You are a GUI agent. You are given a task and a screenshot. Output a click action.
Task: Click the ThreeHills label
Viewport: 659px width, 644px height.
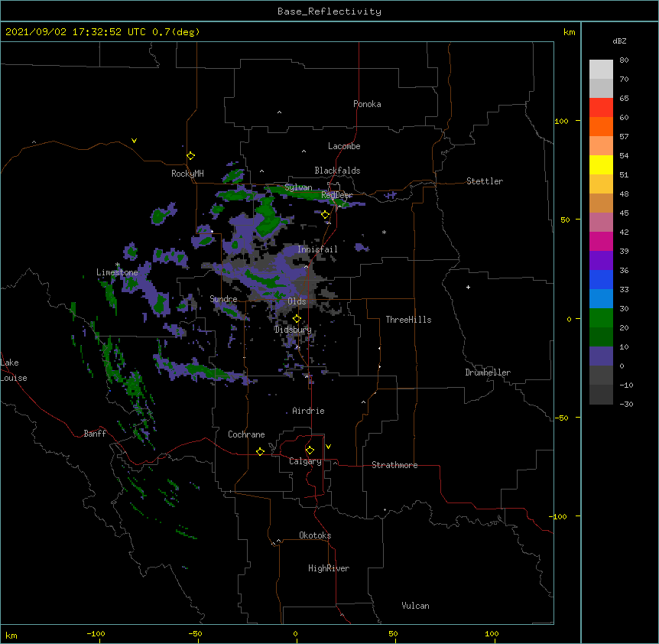[408, 320]
